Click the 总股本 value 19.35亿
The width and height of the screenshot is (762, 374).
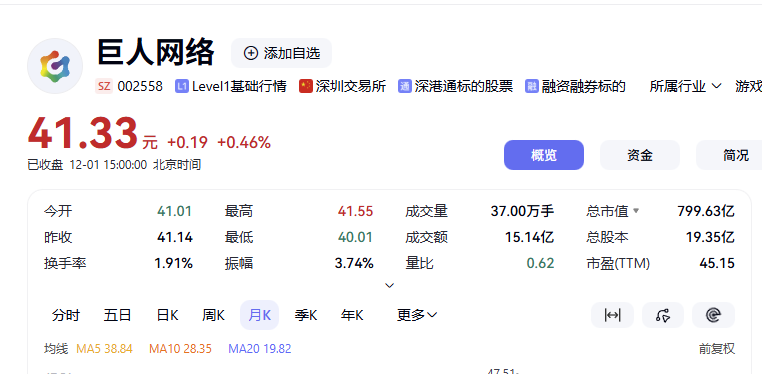click(x=710, y=238)
